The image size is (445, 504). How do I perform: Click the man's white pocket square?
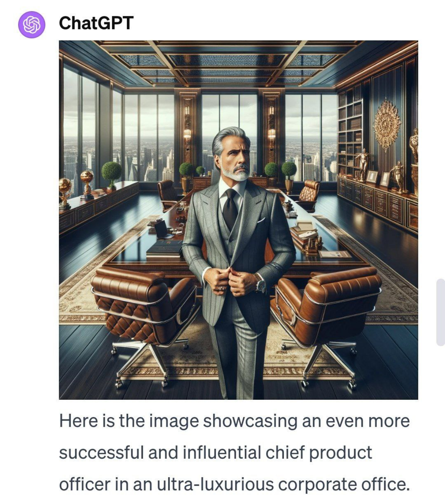(261, 220)
